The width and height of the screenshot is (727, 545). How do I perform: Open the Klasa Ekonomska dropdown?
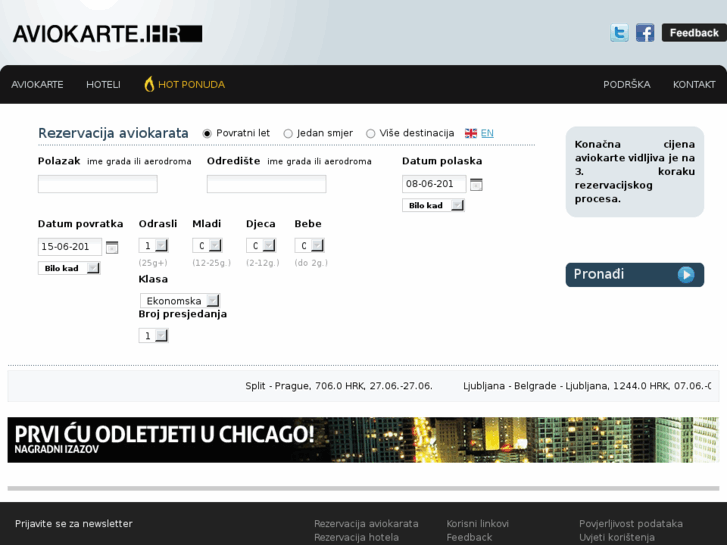(180, 301)
